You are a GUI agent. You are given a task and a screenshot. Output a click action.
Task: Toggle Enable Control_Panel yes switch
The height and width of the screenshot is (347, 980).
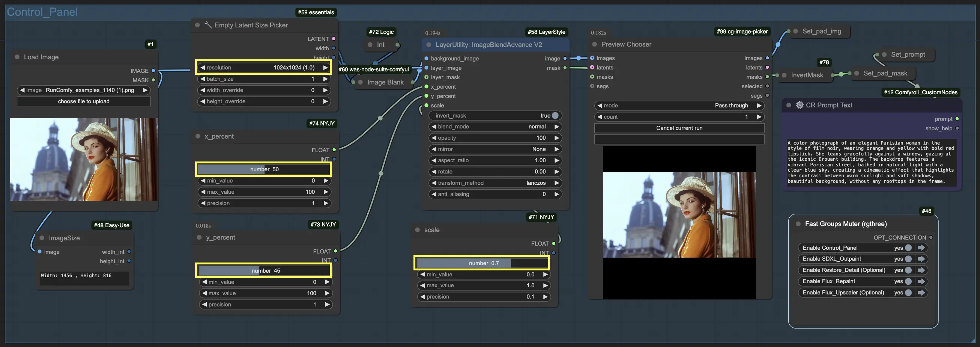[x=908, y=248]
